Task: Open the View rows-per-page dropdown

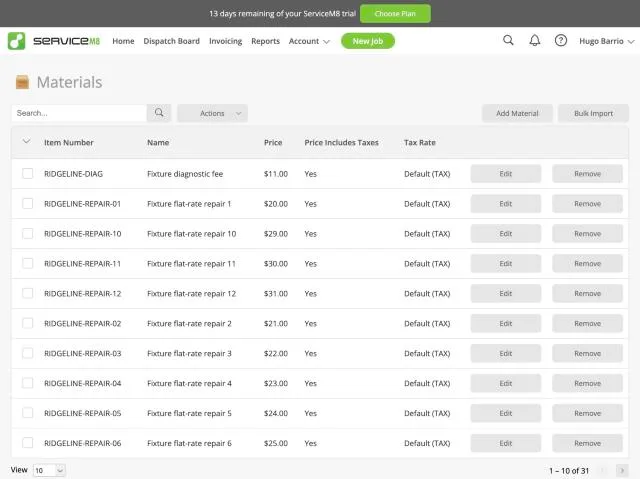Action: pyautogui.click(x=49, y=470)
